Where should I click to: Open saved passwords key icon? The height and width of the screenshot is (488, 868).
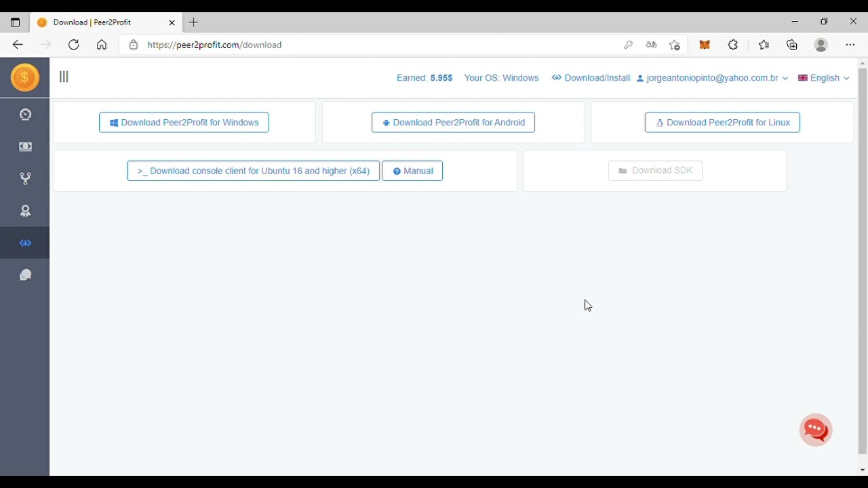pos(629,45)
